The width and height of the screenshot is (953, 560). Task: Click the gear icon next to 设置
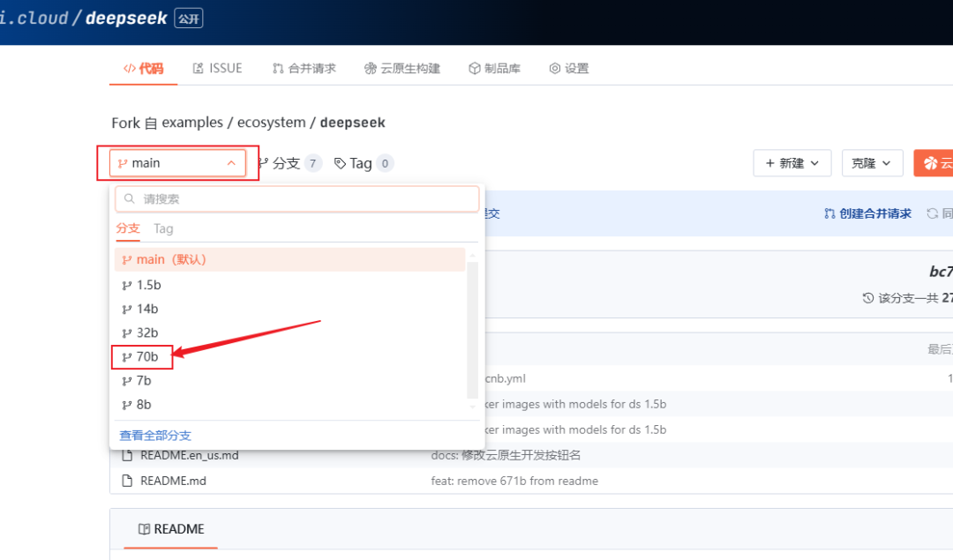(x=555, y=68)
